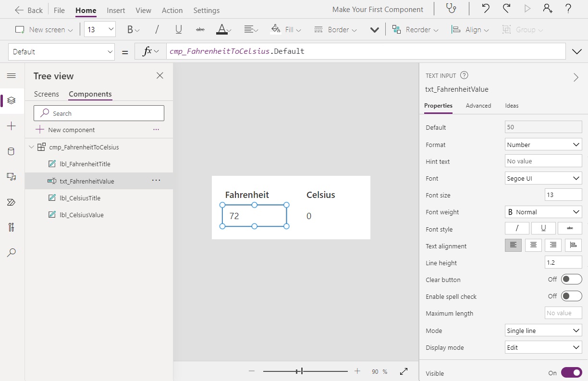
Task: Open the Display mode dropdown
Action: (543, 347)
